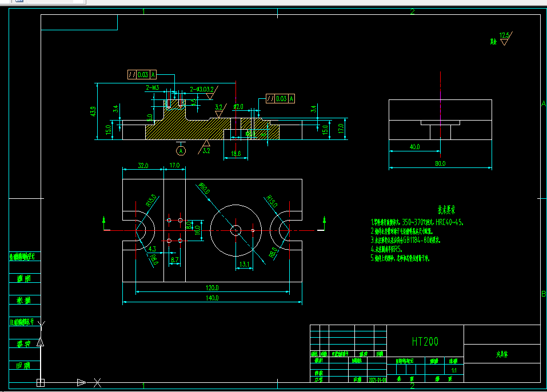This screenshot has height=392, width=547.
Task: Click the 3.2 roughness symbol below section view
Action: tap(205, 147)
